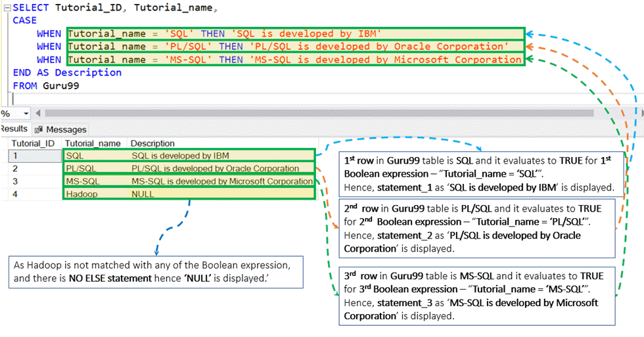
Task: Click the horizontal scrollbar left arrow
Action: point(37,114)
